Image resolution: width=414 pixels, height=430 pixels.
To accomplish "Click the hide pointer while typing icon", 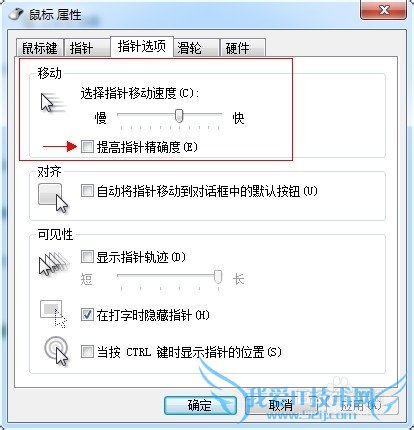I will point(53,314).
